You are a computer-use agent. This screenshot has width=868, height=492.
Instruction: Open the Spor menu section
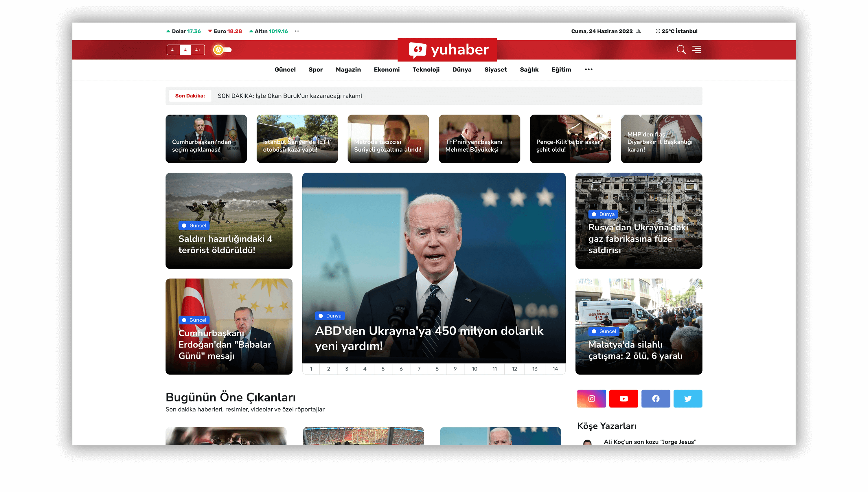point(315,70)
